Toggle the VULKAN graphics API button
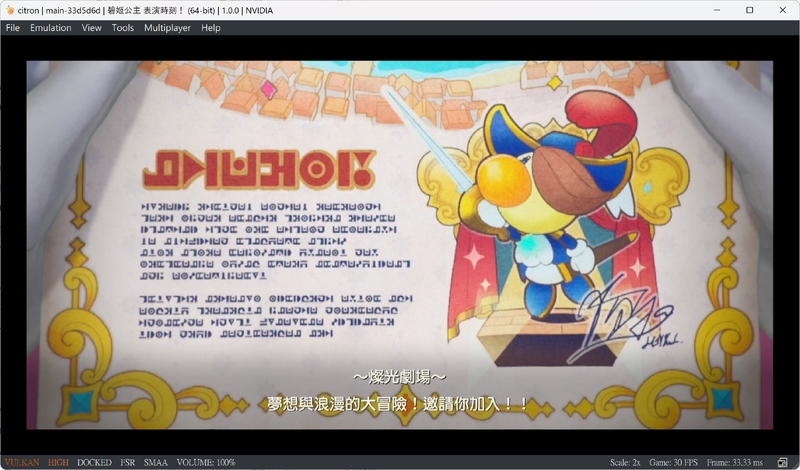Viewport: 800px width, 470px height. click(x=22, y=462)
